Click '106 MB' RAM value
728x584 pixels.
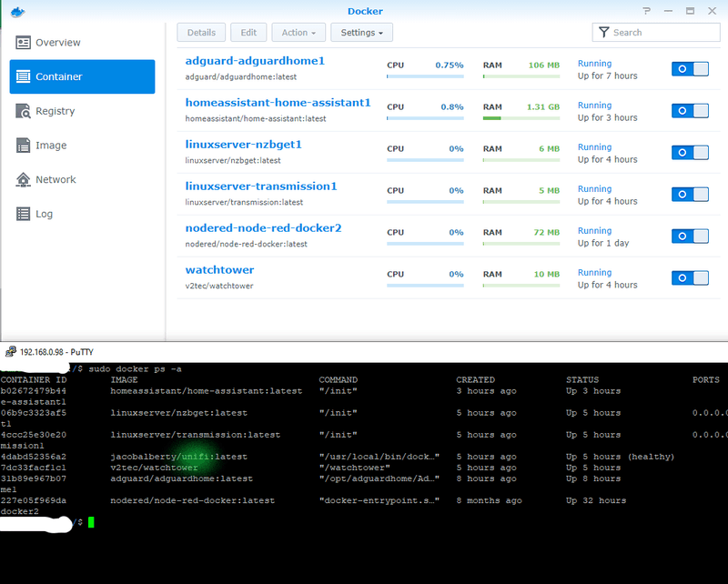pos(543,65)
